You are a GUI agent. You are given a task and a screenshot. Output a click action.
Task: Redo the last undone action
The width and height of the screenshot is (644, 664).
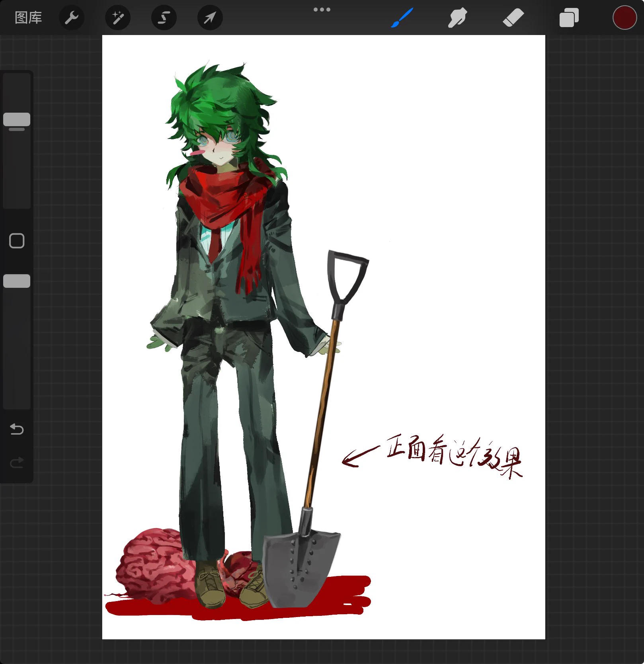[x=17, y=463]
